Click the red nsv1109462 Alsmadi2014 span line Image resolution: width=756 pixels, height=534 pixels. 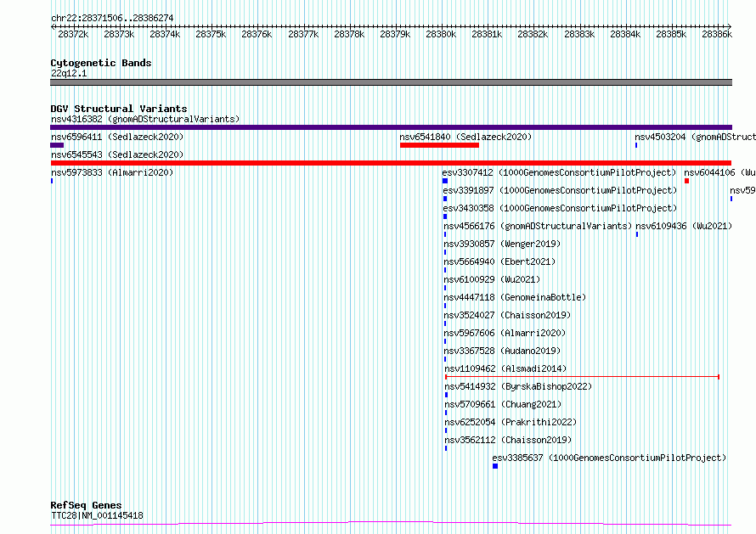(x=582, y=377)
